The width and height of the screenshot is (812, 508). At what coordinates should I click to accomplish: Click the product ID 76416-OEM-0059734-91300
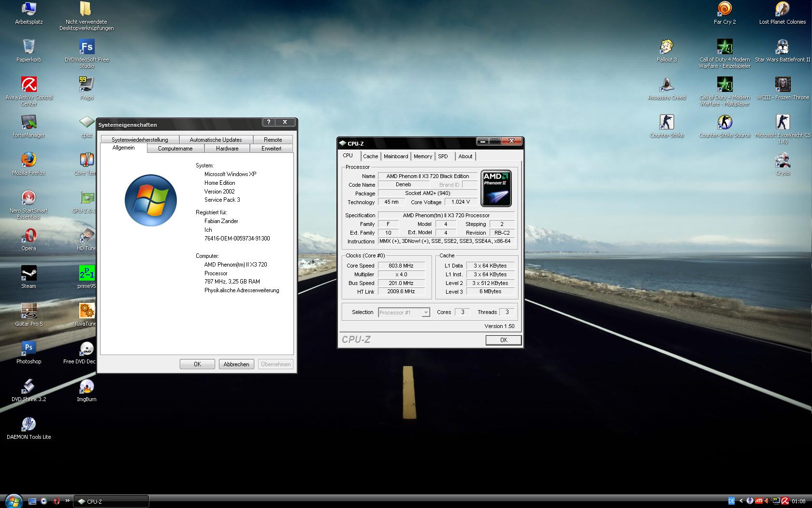[237, 239]
